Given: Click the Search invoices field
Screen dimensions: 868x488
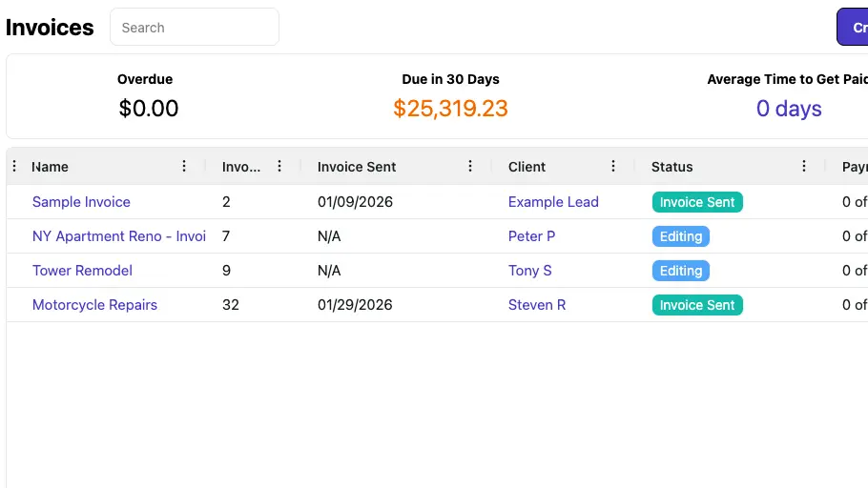Looking at the screenshot, I should pos(195,28).
